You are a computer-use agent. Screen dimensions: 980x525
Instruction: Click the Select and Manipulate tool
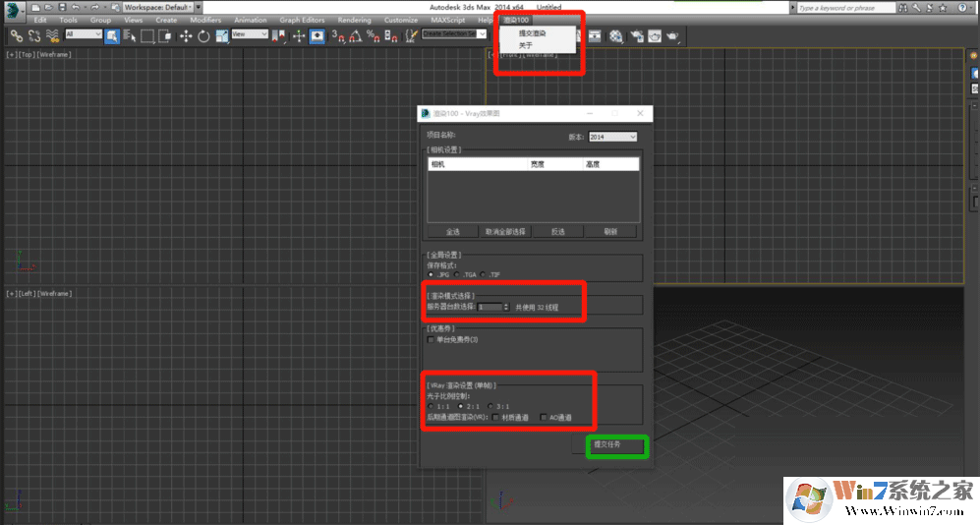point(299,36)
